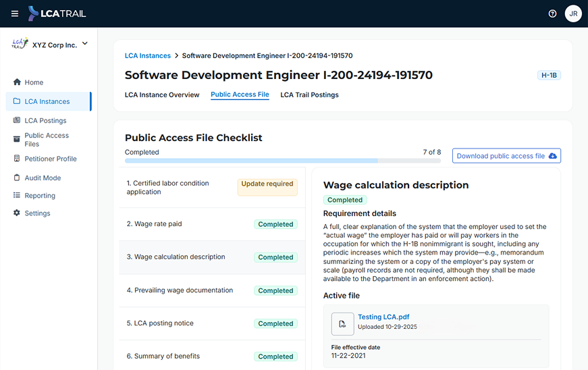Image resolution: width=588 pixels, height=370 pixels.
Task: Click the Audit Mode clipboard icon
Action: pos(17,178)
